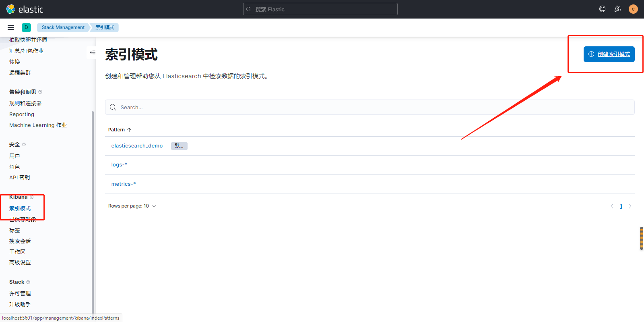Screen dimensions: 644x322
Task: Open Machine Learning 作业 in sidebar
Action: tap(38, 125)
